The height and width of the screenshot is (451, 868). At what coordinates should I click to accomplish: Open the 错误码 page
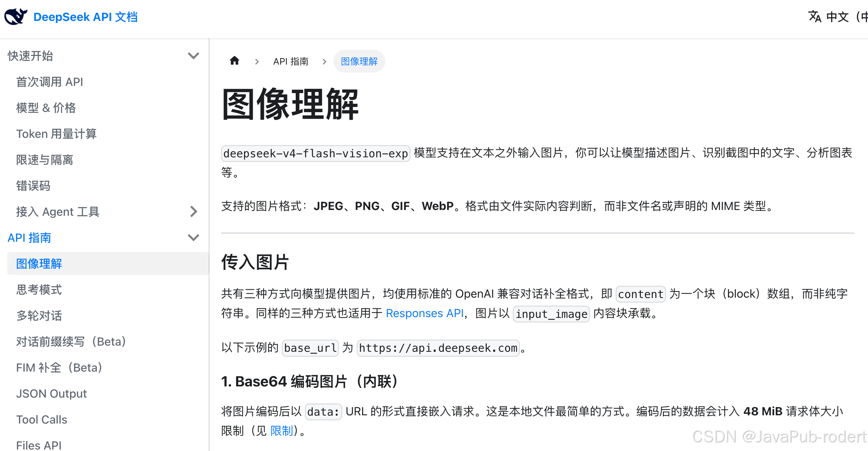pyautogui.click(x=33, y=186)
